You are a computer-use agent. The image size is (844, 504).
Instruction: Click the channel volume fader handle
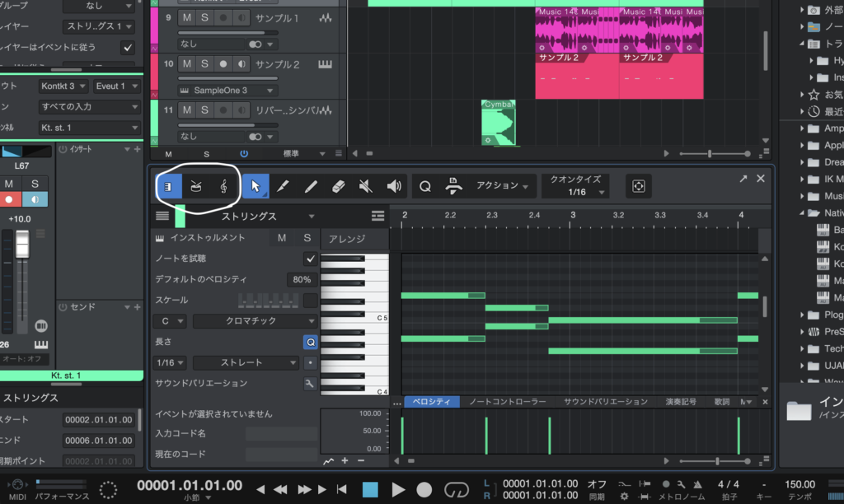[23, 245]
